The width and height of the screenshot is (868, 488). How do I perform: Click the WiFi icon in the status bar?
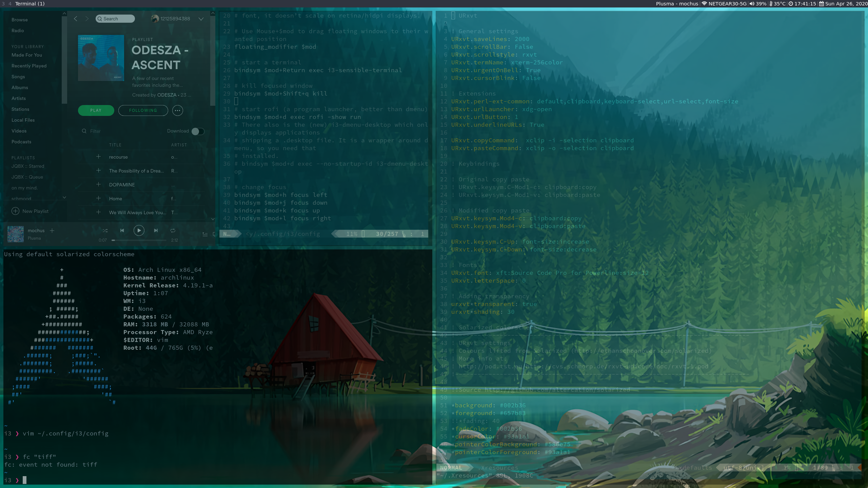[704, 4]
